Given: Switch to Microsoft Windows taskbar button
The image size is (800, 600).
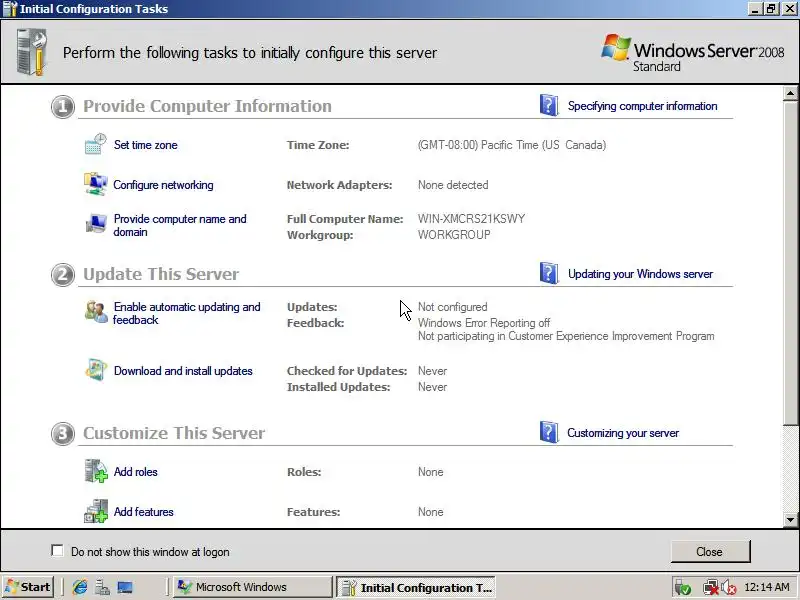Looking at the screenshot, I should [x=252, y=587].
